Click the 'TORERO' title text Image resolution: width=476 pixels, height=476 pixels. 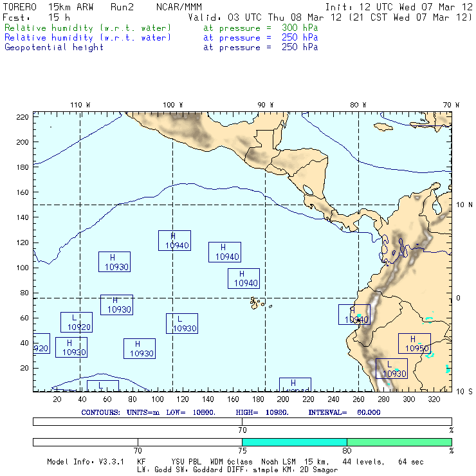[20, 7]
